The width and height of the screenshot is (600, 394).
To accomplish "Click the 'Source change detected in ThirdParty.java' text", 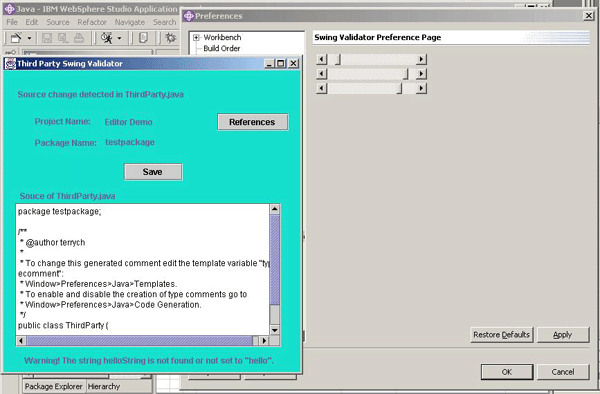I will [101, 94].
